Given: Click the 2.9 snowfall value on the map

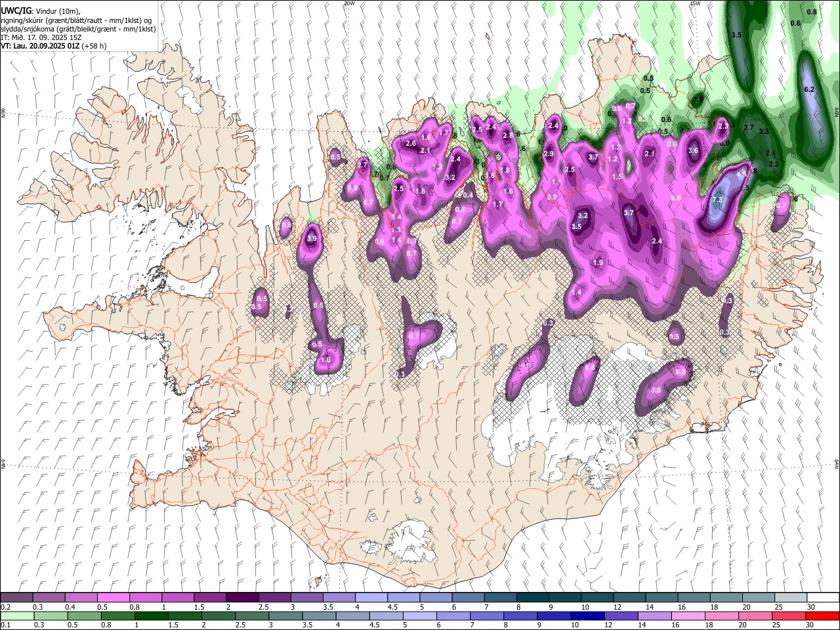Looking at the screenshot, I should 549,154.
